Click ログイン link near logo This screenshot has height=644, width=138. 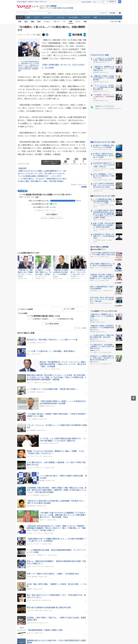coord(42,8)
